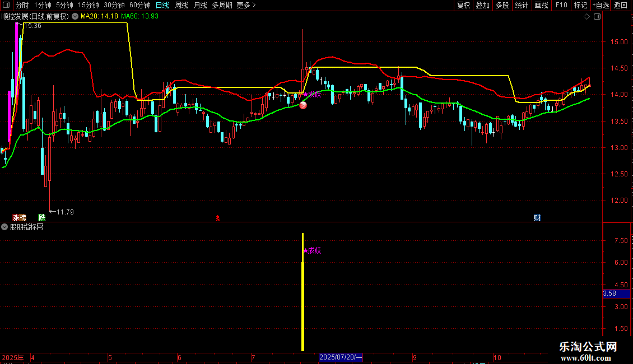This screenshot has height=364, width=633.
Task: Switch to 周线 weekly chart
Action: point(181,5)
